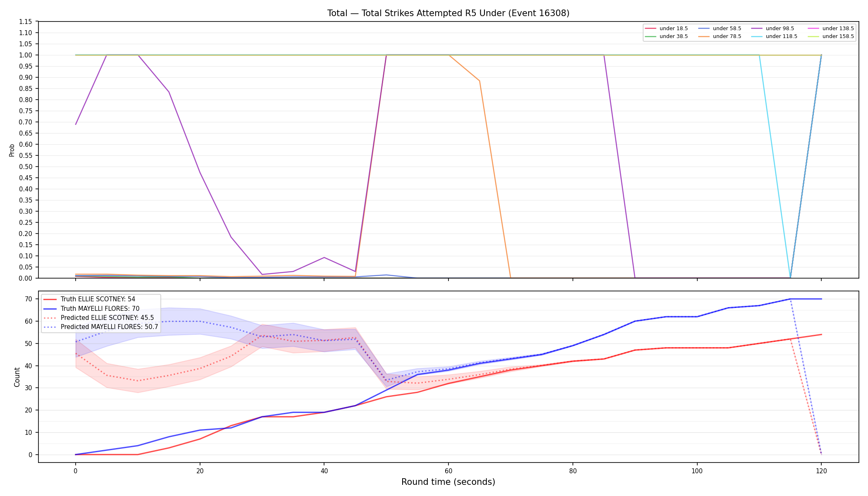This screenshot has height=496, width=868.
Task: Click the 120 tick on time axis
Action: pyautogui.click(x=821, y=471)
